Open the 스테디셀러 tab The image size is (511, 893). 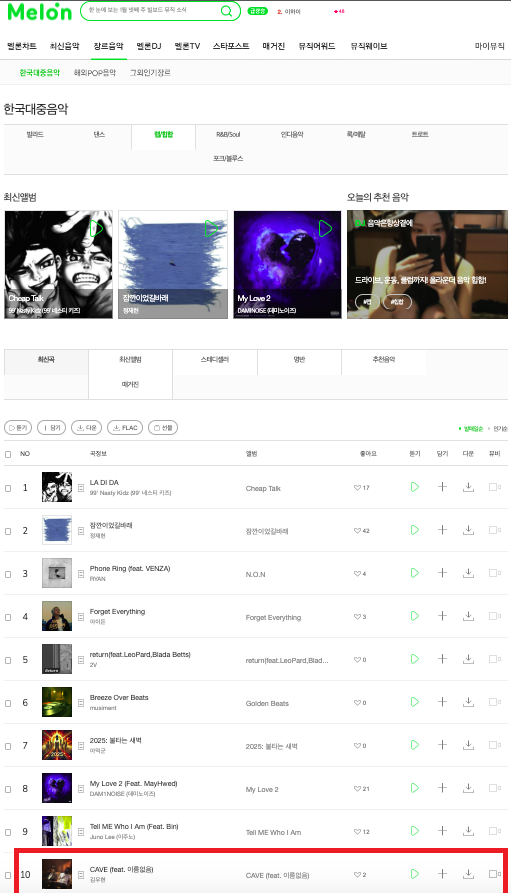(215, 360)
